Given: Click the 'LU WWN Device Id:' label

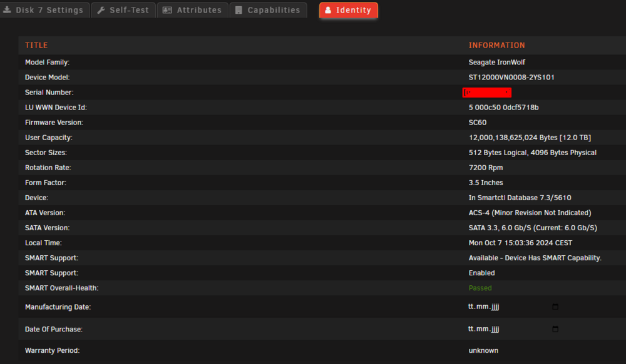Looking at the screenshot, I should tap(56, 107).
